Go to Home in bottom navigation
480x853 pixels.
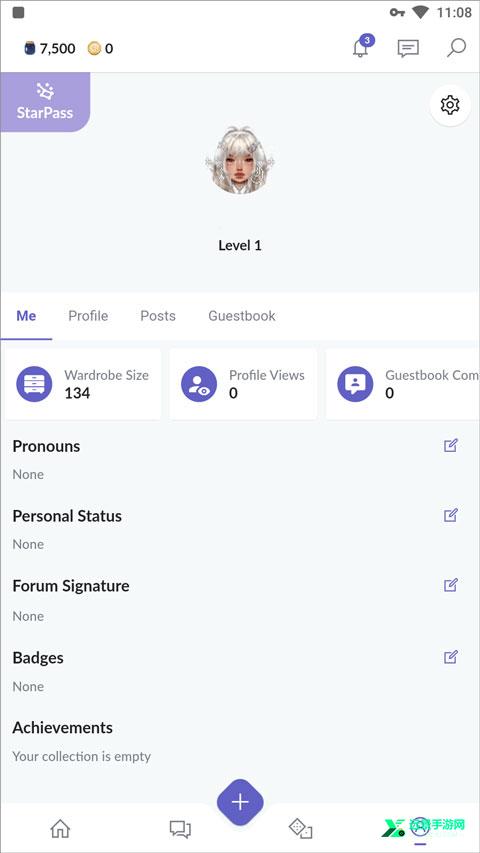pyautogui.click(x=60, y=829)
